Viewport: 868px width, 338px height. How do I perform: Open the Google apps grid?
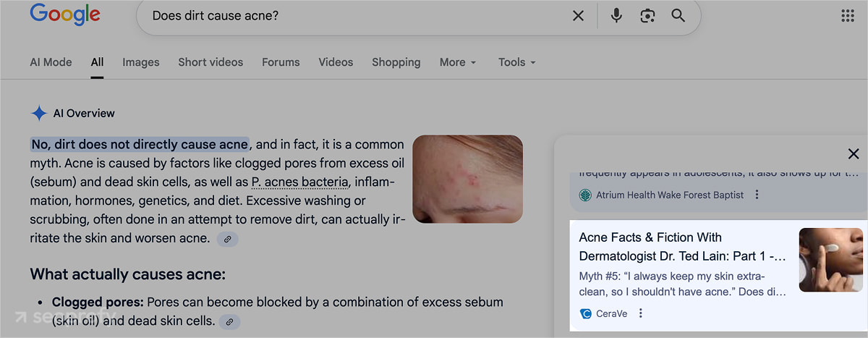pyautogui.click(x=848, y=16)
